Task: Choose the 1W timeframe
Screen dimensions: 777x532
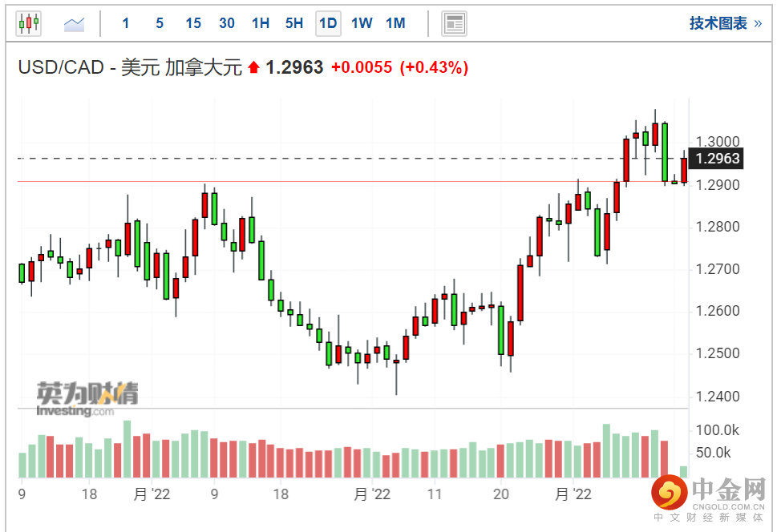Action: coord(362,23)
